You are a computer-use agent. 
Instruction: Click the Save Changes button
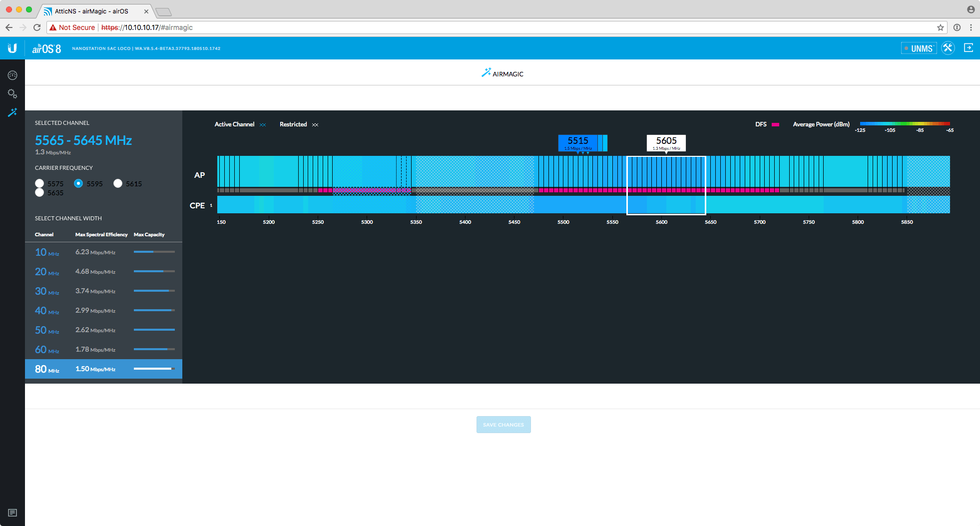click(x=503, y=425)
